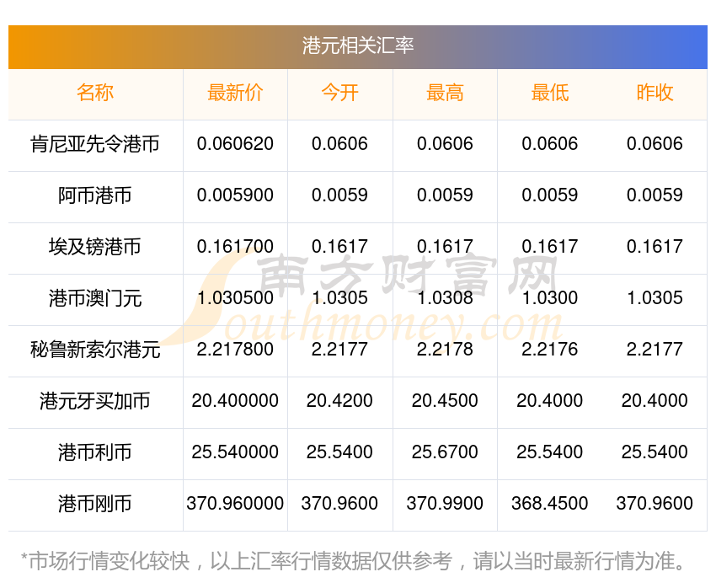Click latest price 2.217800
The height and width of the screenshot is (588, 716).
[235, 350]
